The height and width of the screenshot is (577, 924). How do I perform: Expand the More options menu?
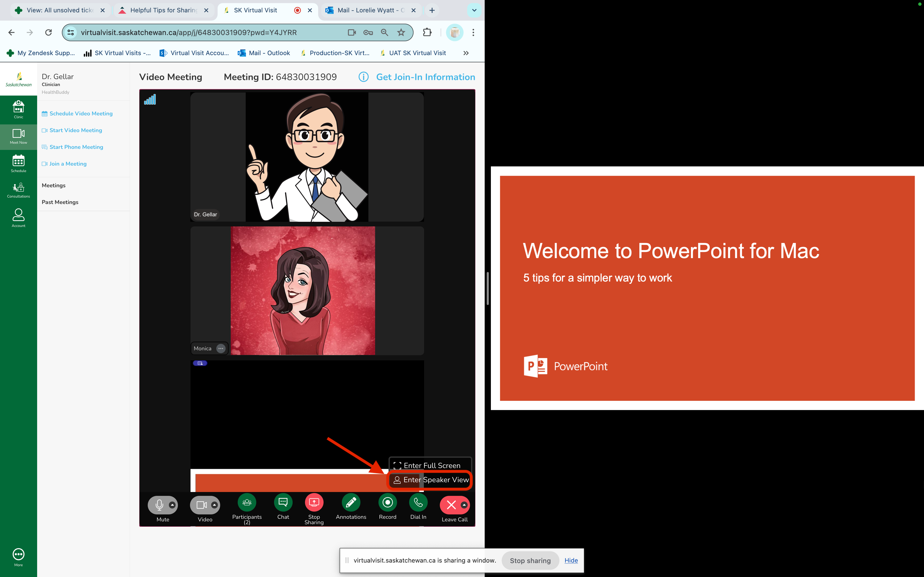[x=18, y=554]
